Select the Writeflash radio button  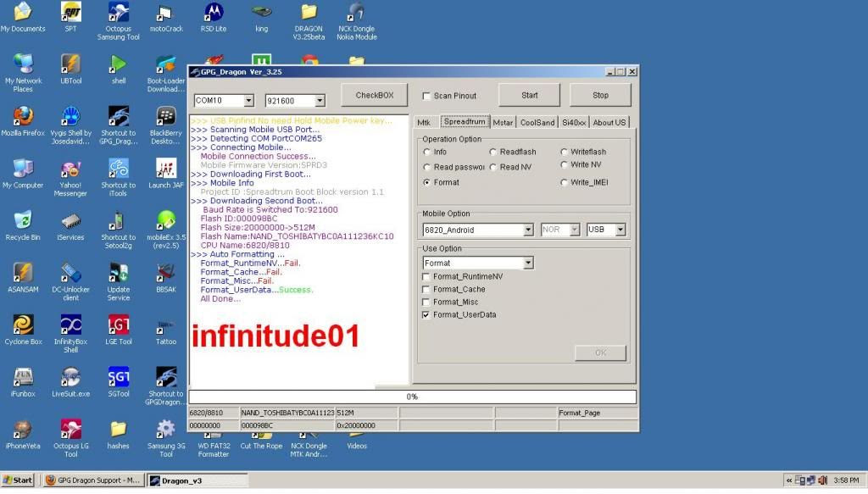(564, 153)
